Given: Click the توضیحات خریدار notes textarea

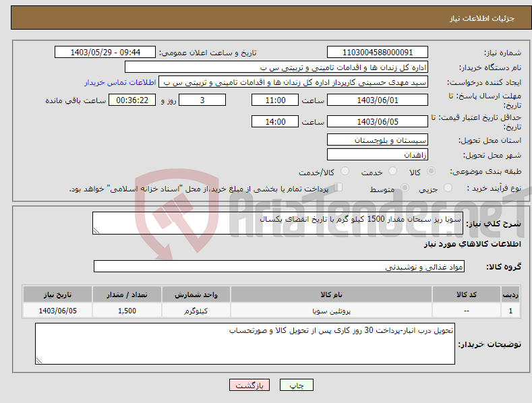Looking at the screenshot, I should (x=245, y=344).
